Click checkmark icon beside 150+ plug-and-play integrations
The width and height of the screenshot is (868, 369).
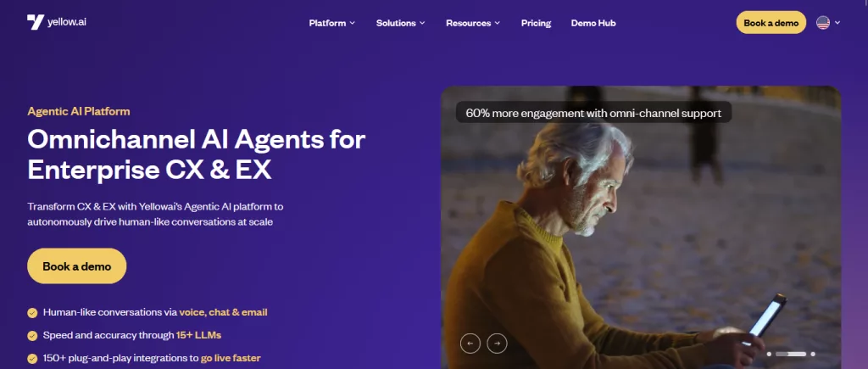[33, 359]
